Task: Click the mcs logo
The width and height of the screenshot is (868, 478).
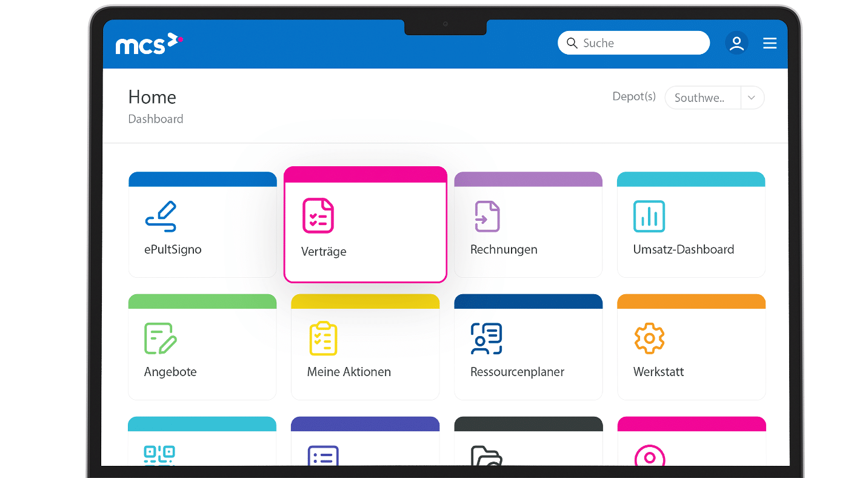Action: coord(149,44)
